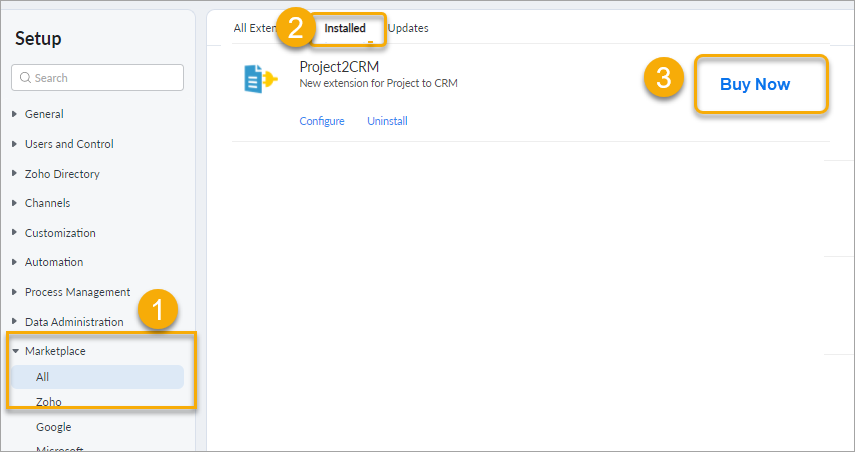The image size is (855, 452).
Task: Switch to the All Extensions tab
Action: click(x=255, y=28)
